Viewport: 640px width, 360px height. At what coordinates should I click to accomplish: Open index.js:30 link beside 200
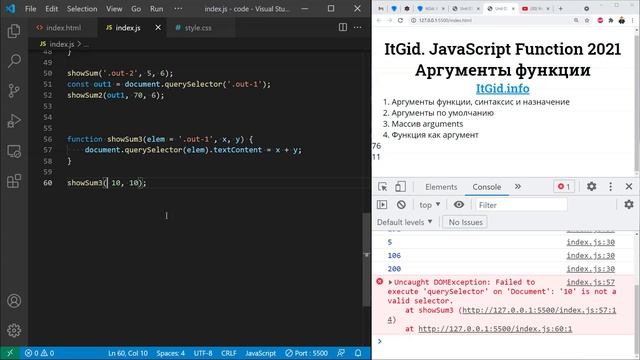590,269
